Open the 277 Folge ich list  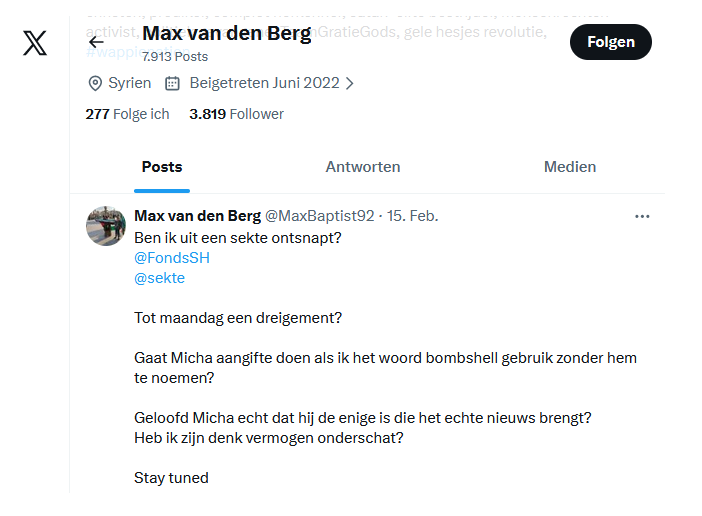click(x=127, y=114)
